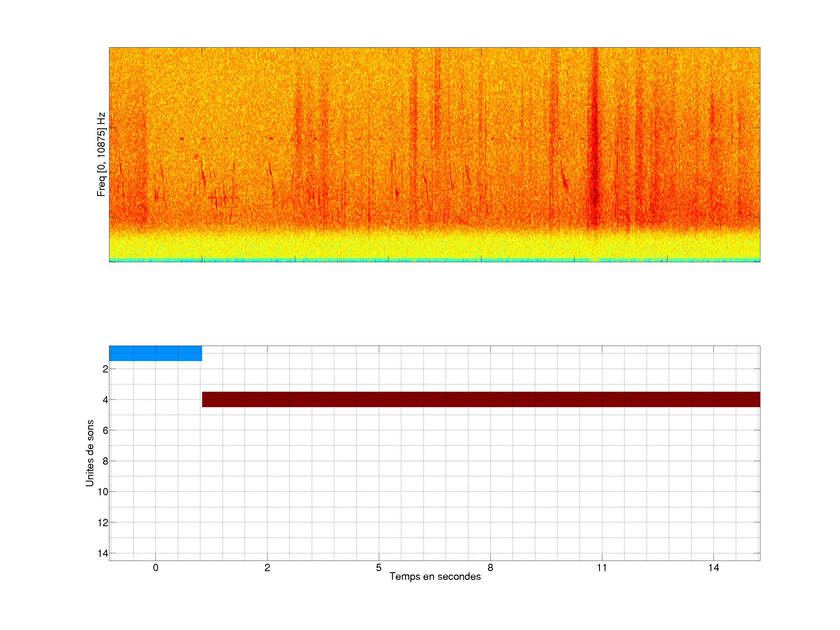The width and height of the screenshot is (840, 630).
Task: Click the 'Temps en secondes' x-axis label
Action: click(x=435, y=576)
